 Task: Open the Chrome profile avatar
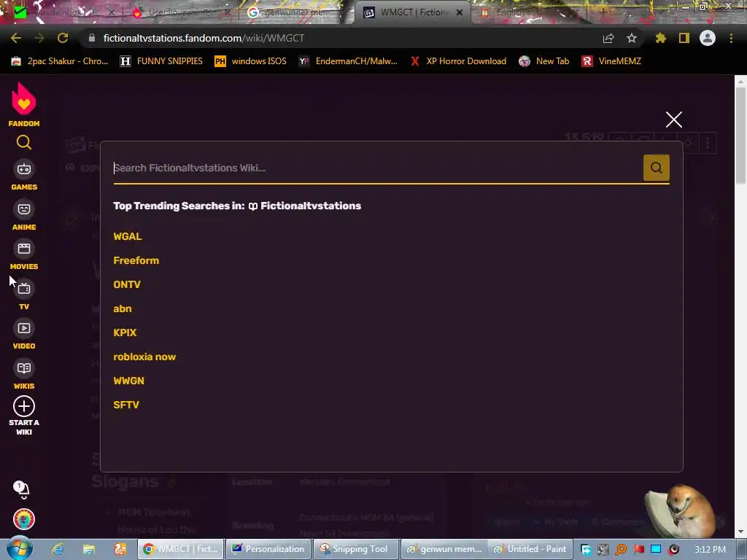pyautogui.click(x=708, y=38)
